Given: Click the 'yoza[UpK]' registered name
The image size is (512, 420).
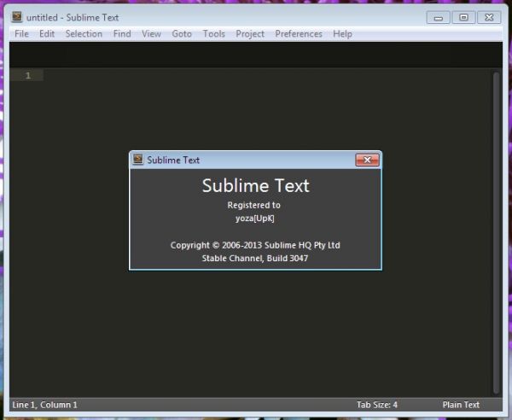Looking at the screenshot, I should pos(255,219).
